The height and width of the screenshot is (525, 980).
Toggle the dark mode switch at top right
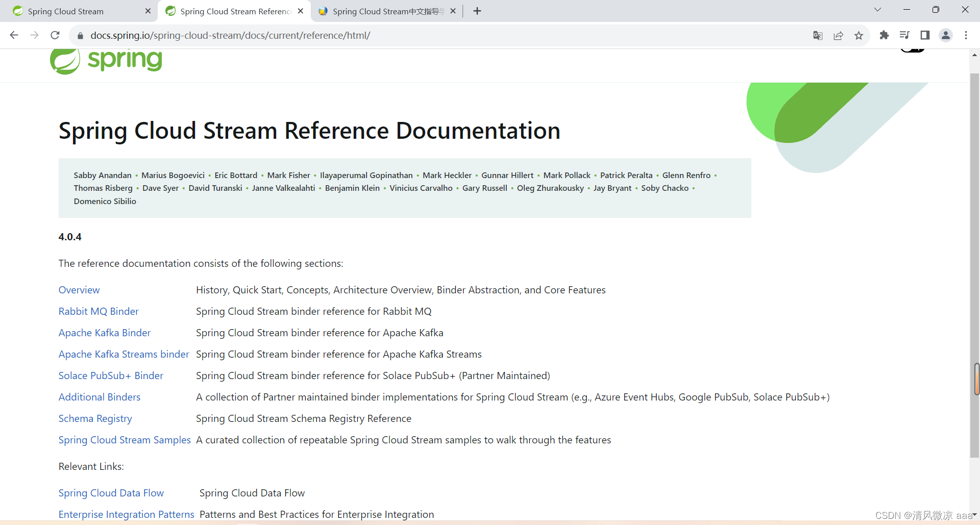pyautogui.click(x=913, y=50)
